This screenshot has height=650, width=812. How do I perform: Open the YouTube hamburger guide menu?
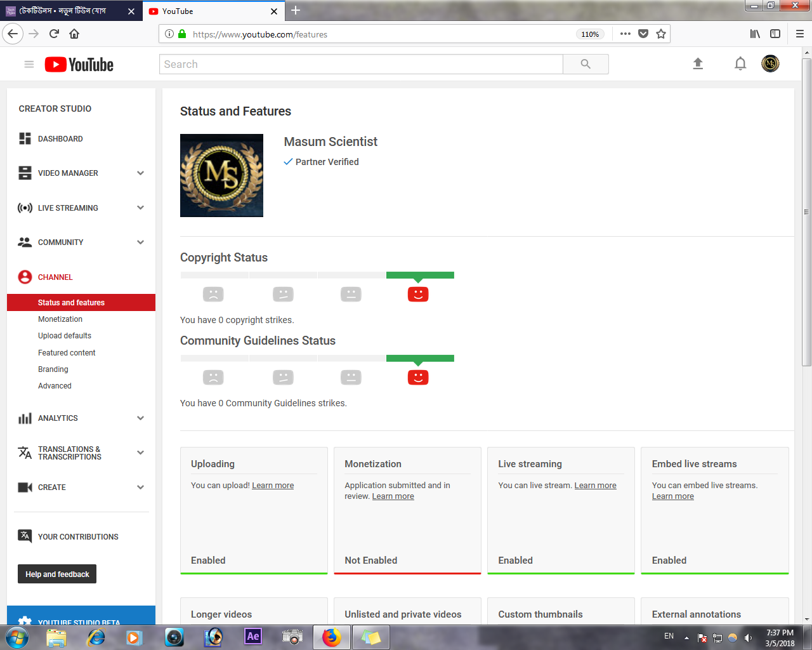(x=29, y=64)
